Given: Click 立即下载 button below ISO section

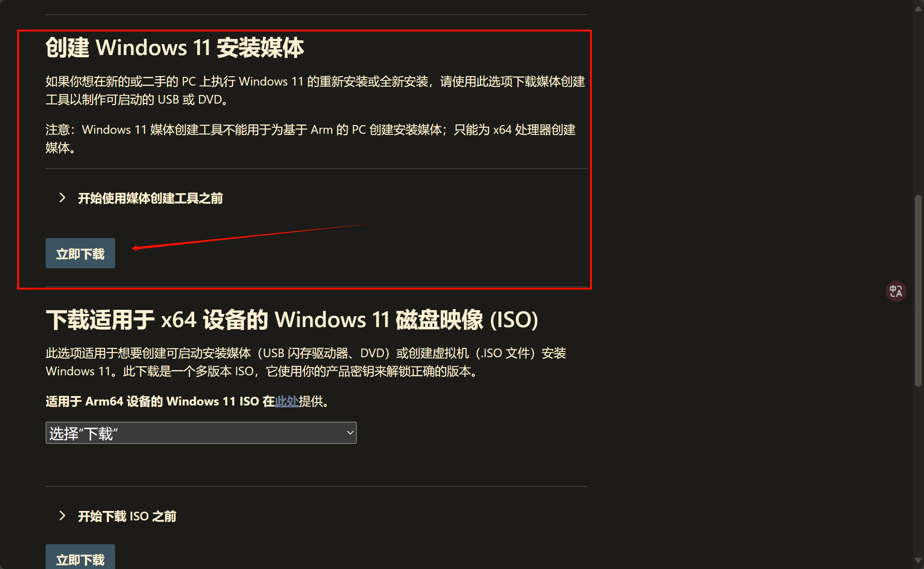Looking at the screenshot, I should 80,557.
